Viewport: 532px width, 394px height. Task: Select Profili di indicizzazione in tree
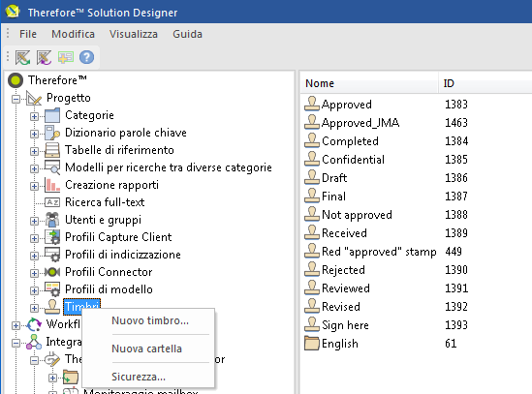[123, 255]
